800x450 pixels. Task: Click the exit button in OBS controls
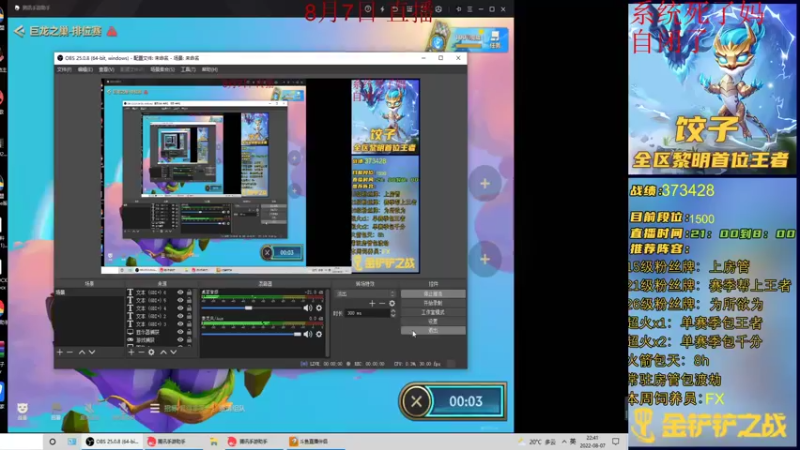[433, 331]
